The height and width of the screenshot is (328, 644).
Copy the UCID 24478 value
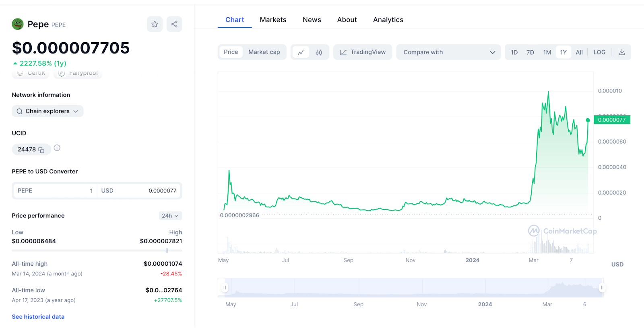pyautogui.click(x=41, y=150)
